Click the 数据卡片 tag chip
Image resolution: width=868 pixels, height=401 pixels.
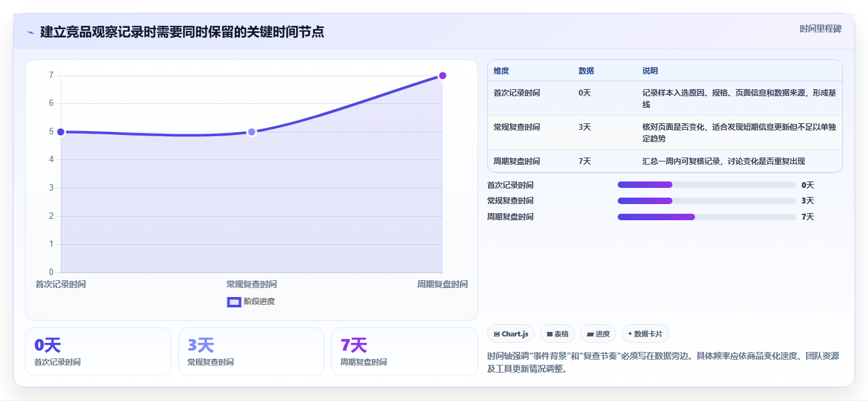click(645, 334)
